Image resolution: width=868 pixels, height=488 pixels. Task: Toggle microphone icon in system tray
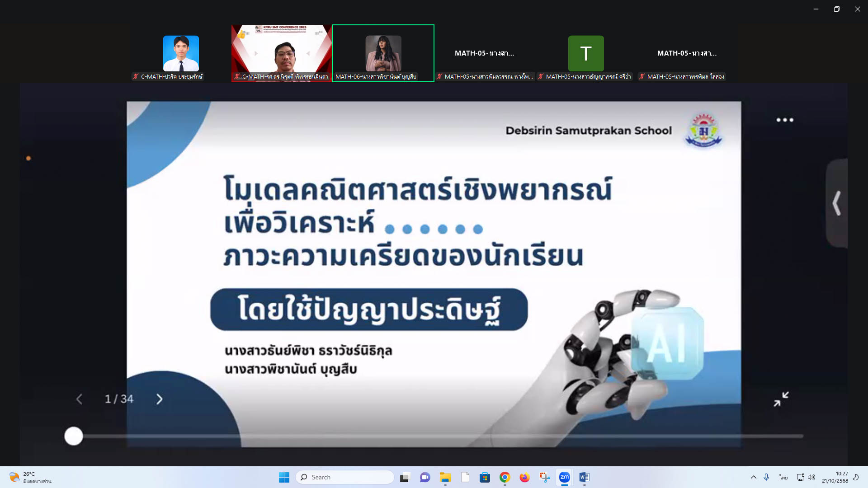click(766, 477)
